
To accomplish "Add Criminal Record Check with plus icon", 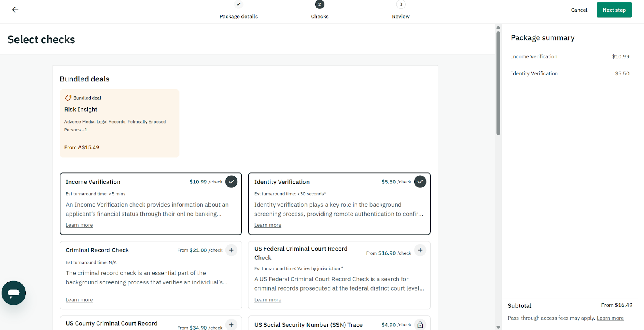I will coord(231,250).
